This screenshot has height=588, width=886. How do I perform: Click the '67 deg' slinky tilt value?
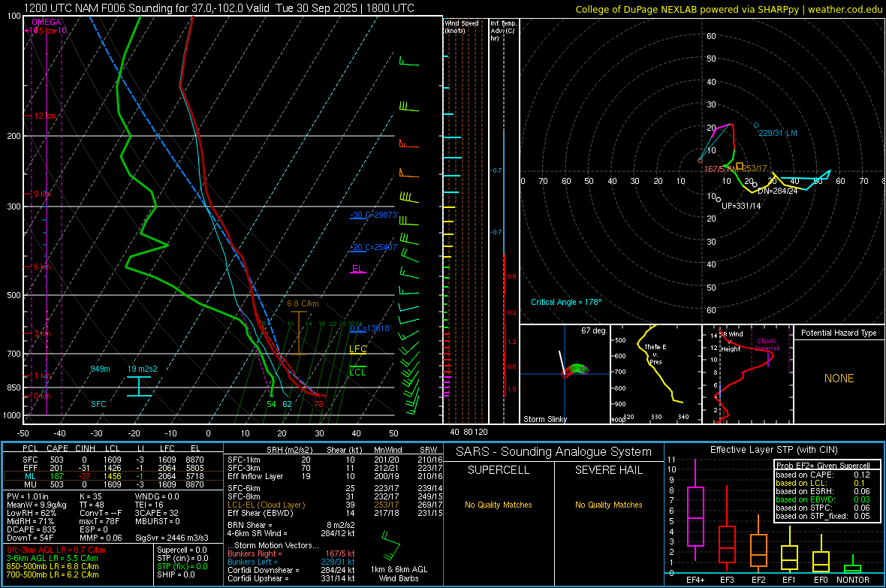(593, 330)
